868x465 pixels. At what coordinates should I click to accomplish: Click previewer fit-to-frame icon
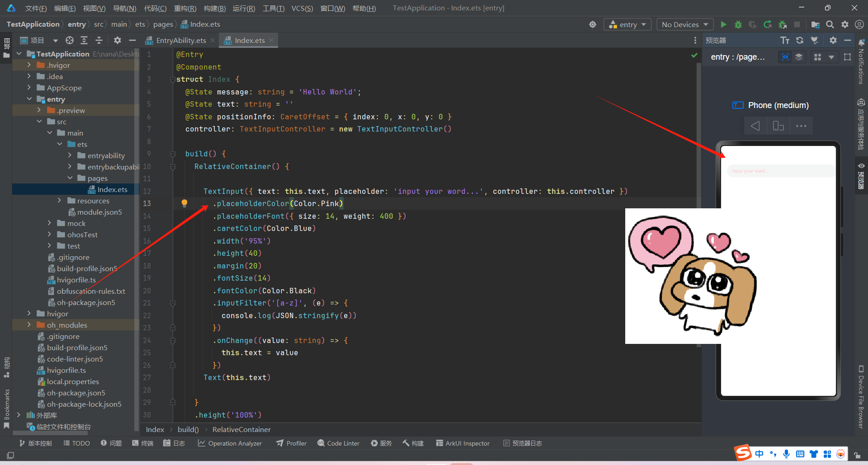[x=848, y=57]
